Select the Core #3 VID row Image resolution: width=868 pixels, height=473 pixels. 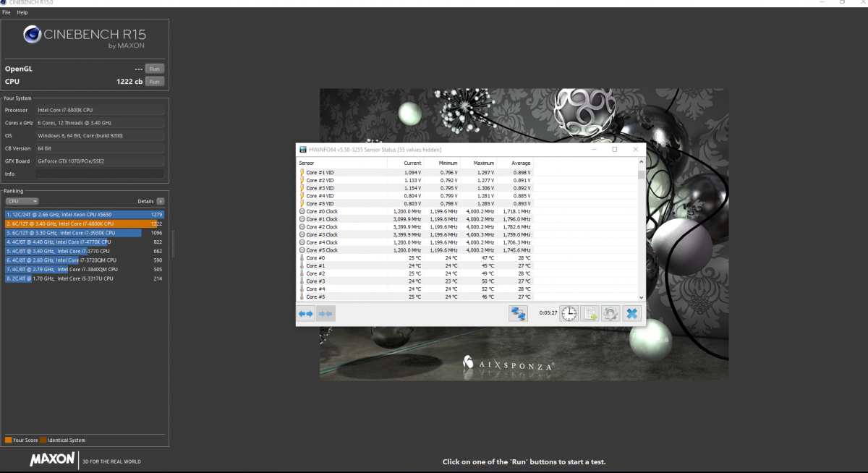coord(416,188)
